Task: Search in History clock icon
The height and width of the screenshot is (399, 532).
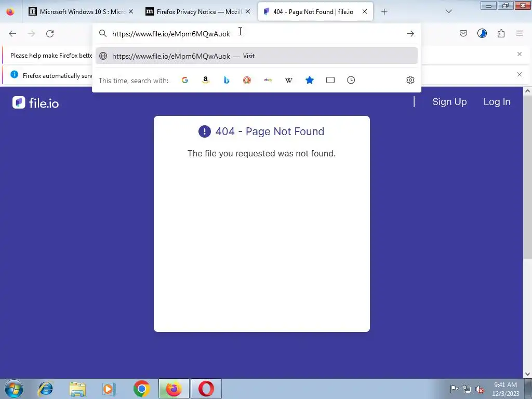Action: [x=351, y=80]
